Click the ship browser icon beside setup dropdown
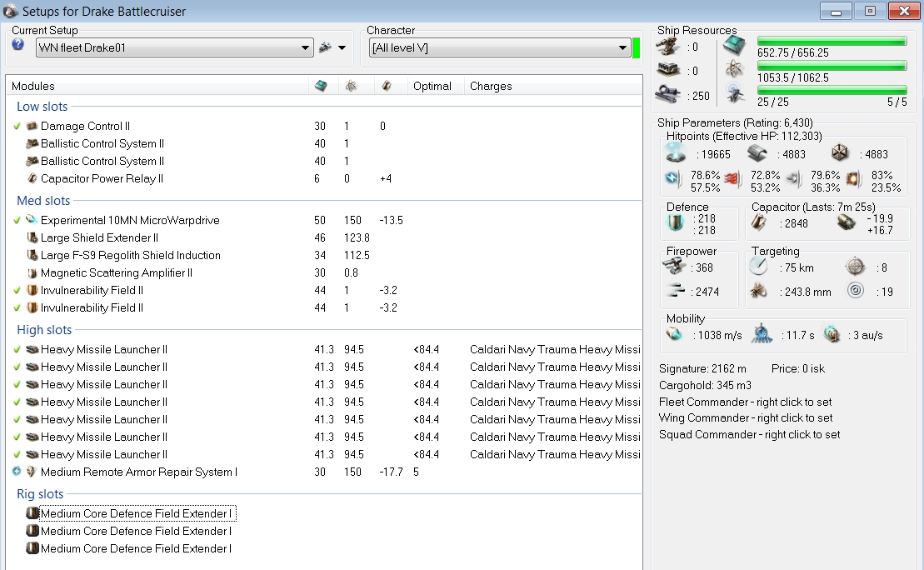This screenshot has width=924, height=570. coord(325,47)
